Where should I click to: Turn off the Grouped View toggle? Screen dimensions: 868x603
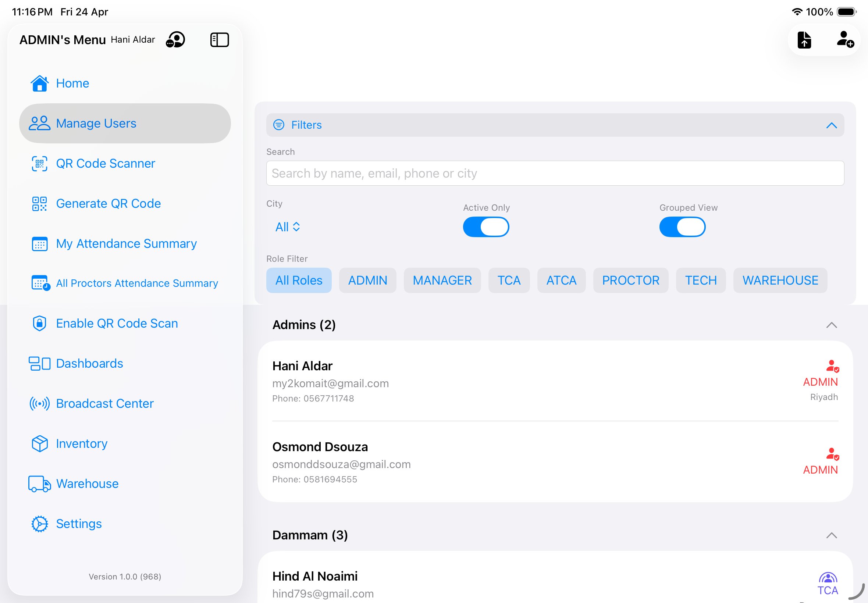[x=682, y=227]
